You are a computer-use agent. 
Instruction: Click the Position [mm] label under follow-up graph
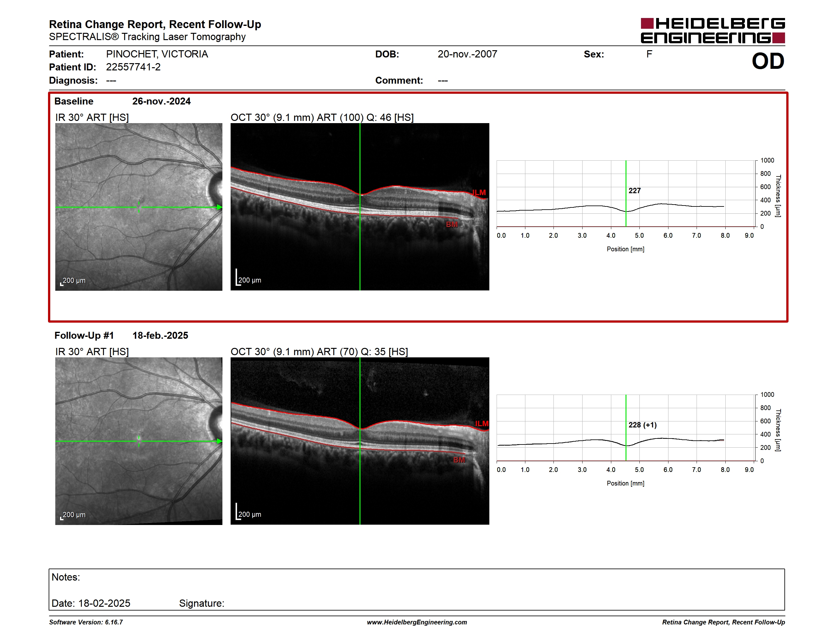(x=625, y=483)
